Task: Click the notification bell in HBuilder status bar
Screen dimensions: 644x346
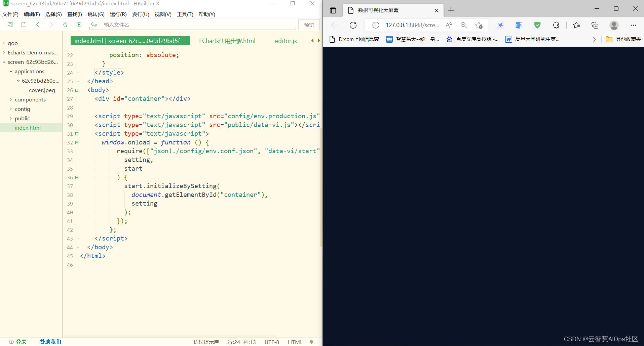Action: click(311, 342)
